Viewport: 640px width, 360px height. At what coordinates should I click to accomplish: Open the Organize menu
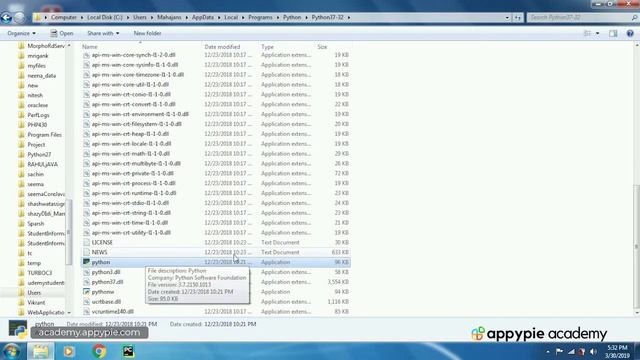point(21,33)
